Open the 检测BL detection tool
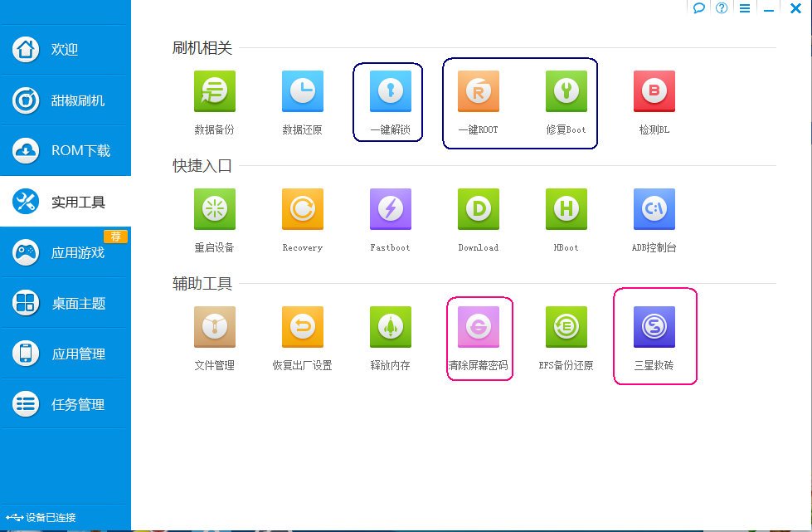This screenshot has width=812, height=532. [654, 91]
